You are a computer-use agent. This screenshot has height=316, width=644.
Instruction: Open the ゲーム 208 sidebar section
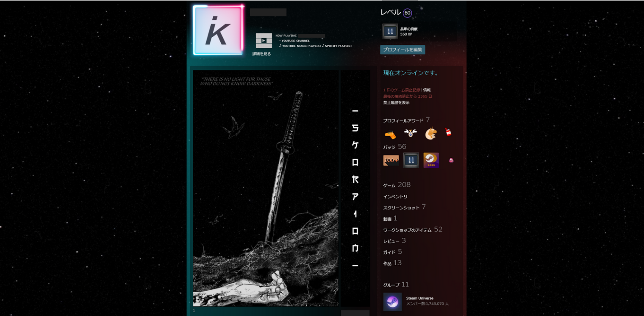[x=396, y=185]
